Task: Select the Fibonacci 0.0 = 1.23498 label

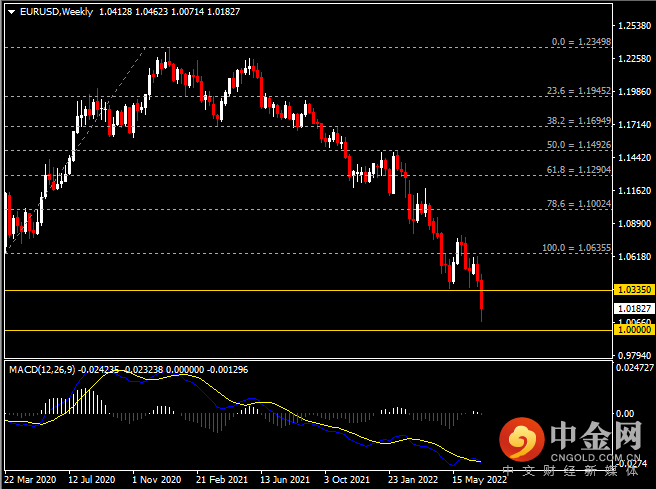Action: tap(581, 42)
